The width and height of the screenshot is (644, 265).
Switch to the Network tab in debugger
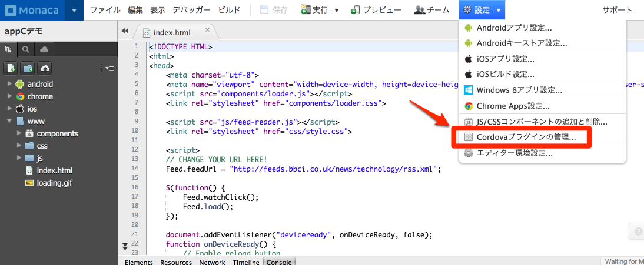click(212, 262)
